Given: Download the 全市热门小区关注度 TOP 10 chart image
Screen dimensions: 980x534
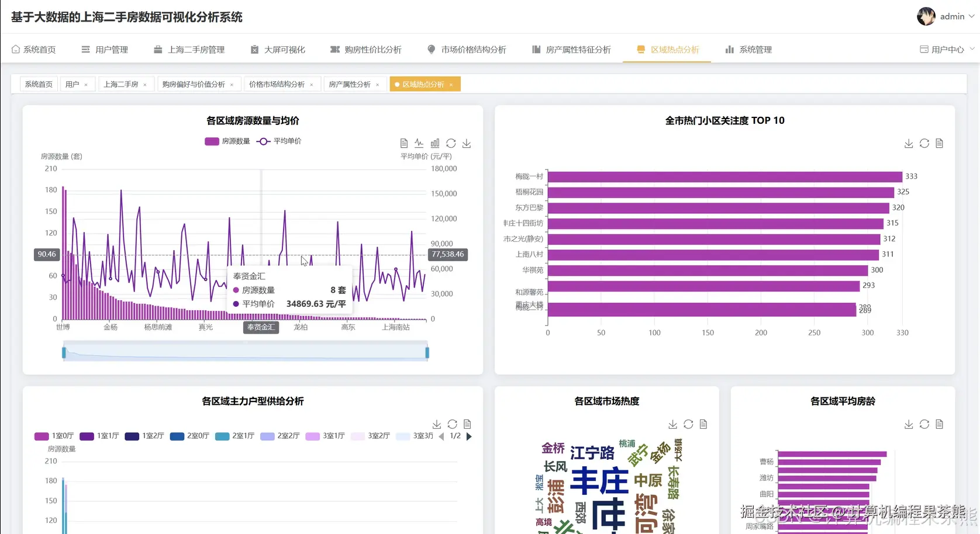Looking at the screenshot, I should coord(909,143).
